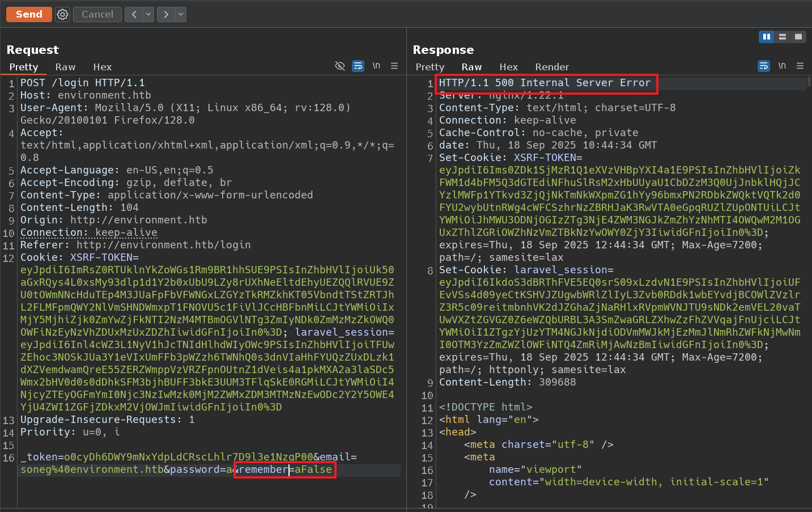Toggle line wrapping in the Response panel
Screen dimensions: 812x512
tap(764, 66)
